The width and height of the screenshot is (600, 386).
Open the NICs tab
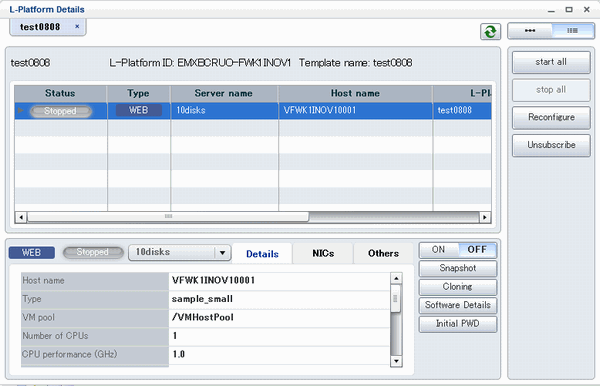pyautogui.click(x=323, y=253)
